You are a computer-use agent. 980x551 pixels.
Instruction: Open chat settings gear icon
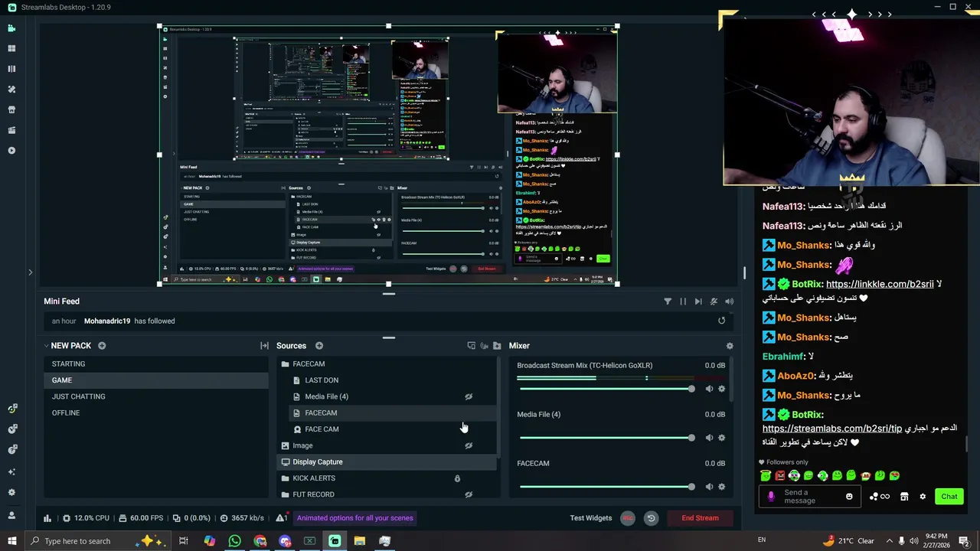pyautogui.click(x=923, y=497)
